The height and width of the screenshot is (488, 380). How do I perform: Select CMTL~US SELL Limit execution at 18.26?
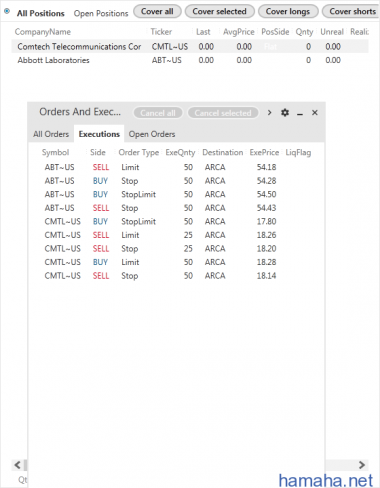(x=176, y=235)
